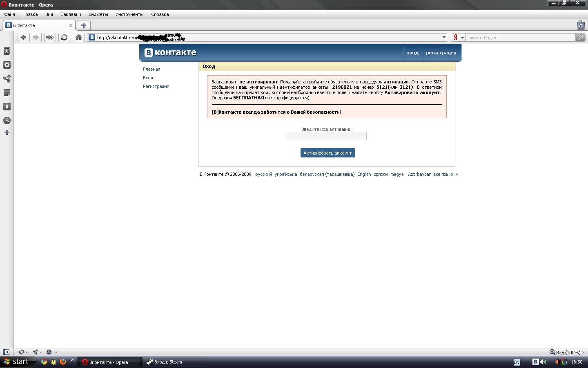588x368 pixels.
Task: Click the 18:50 system clock
Action: [x=577, y=362]
